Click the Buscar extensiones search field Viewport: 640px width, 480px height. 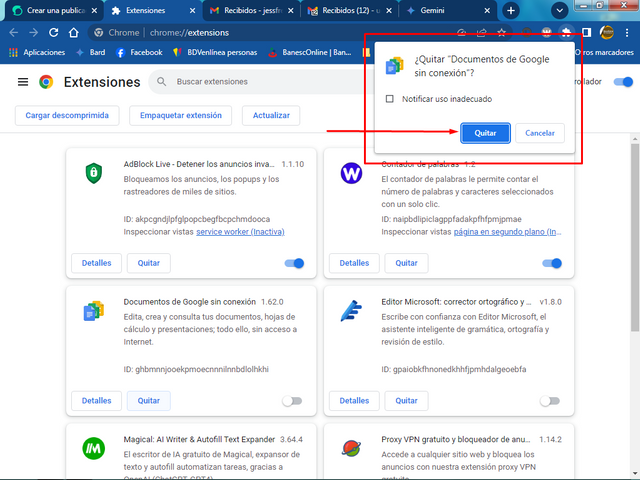(x=261, y=82)
